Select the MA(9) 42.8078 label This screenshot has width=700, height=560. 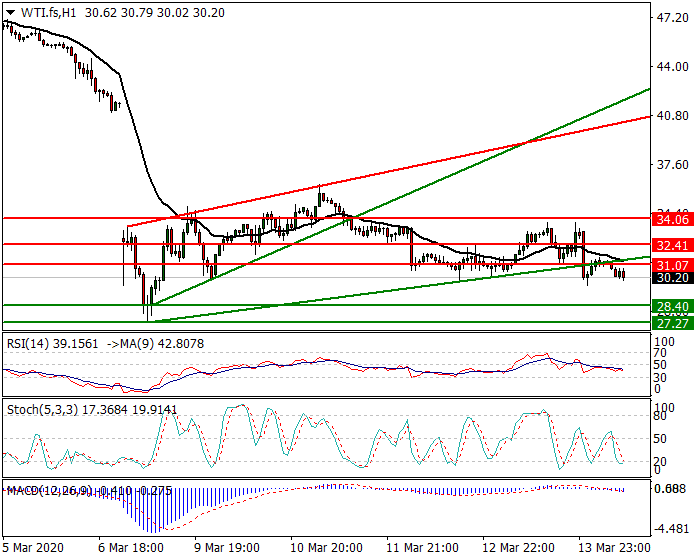(162, 344)
